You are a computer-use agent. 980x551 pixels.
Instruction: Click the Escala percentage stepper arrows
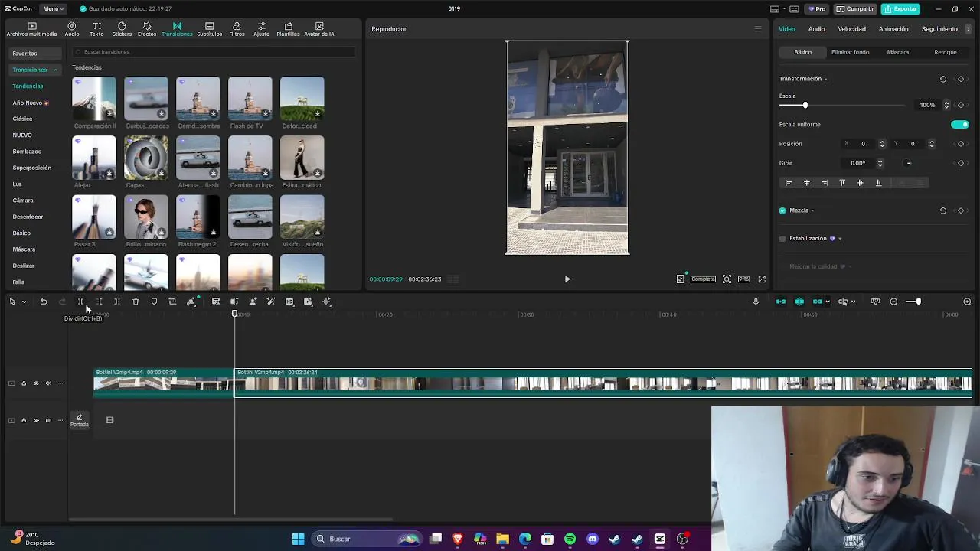click(946, 105)
